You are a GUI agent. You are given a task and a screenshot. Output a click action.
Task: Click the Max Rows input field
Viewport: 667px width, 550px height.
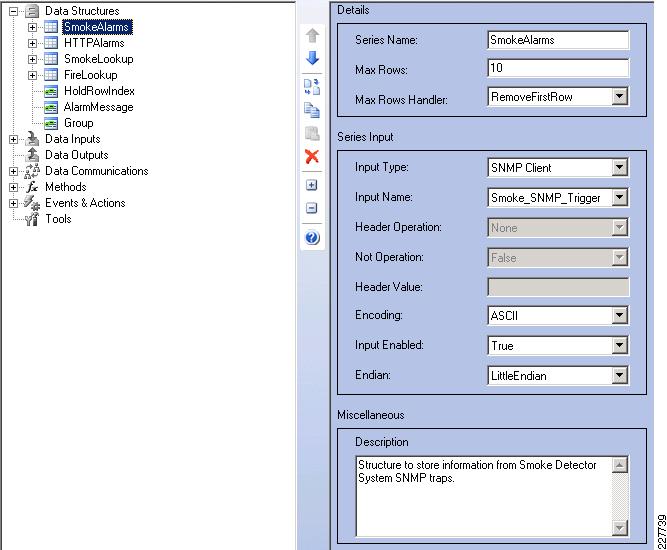(x=558, y=68)
